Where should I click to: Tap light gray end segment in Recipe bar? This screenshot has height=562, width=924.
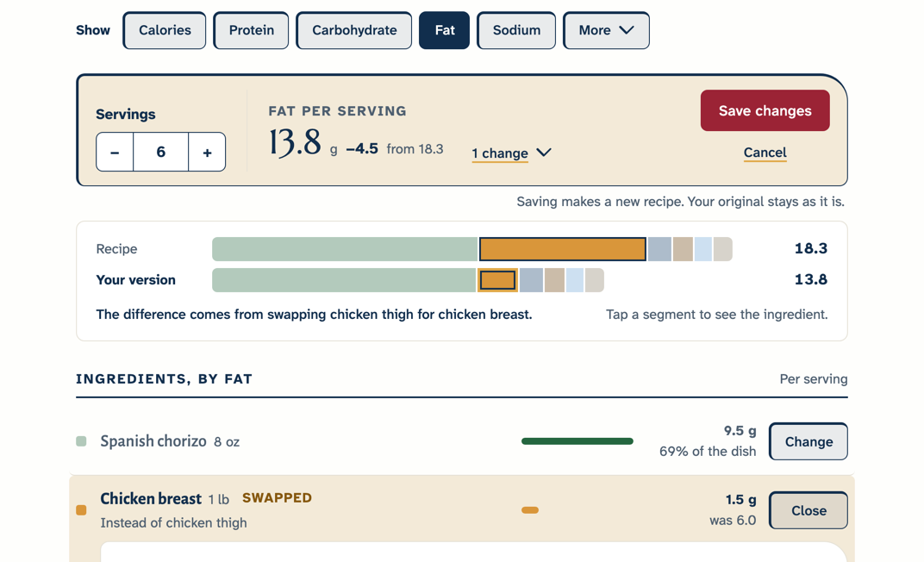click(723, 249)
